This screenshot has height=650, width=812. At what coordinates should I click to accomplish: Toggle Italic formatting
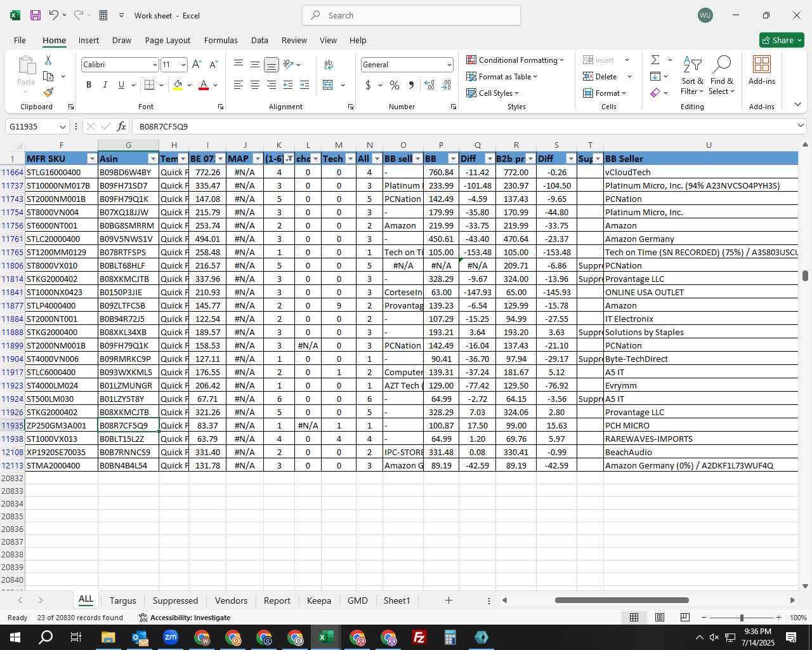(105, 84)
